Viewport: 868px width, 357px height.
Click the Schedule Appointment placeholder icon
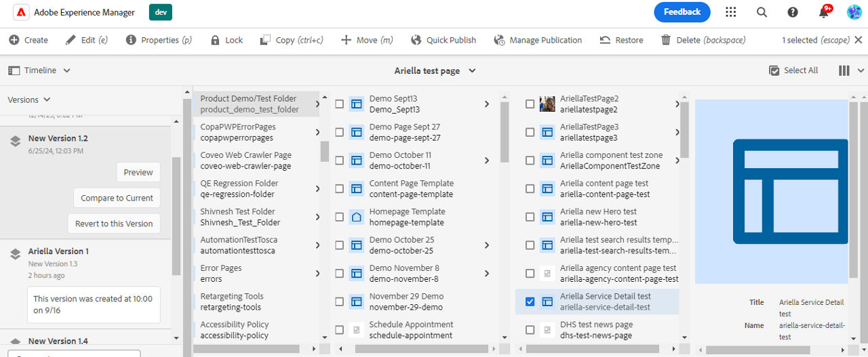(357, 330)
